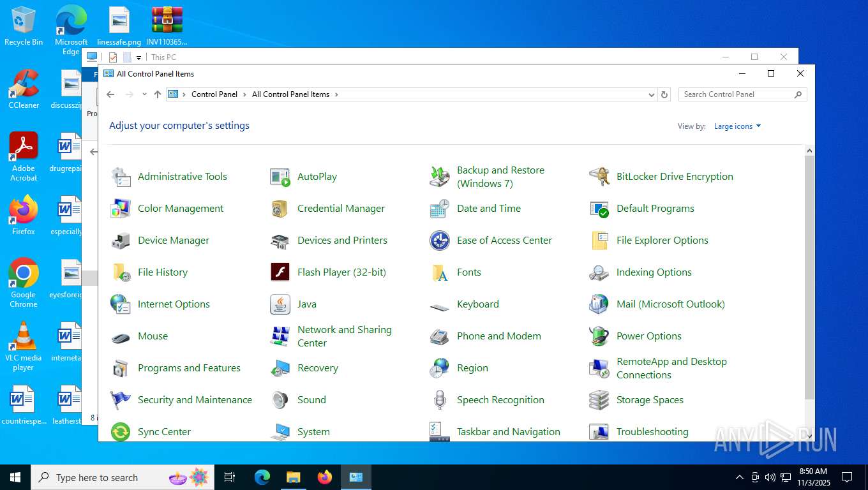Open the recent locations dropdown arrow
The image size is (868, 490).
tap(144, 94)
